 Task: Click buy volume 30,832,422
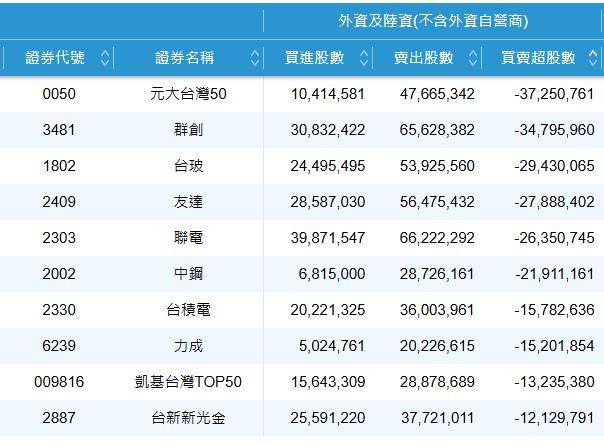[x=328, y=130]
